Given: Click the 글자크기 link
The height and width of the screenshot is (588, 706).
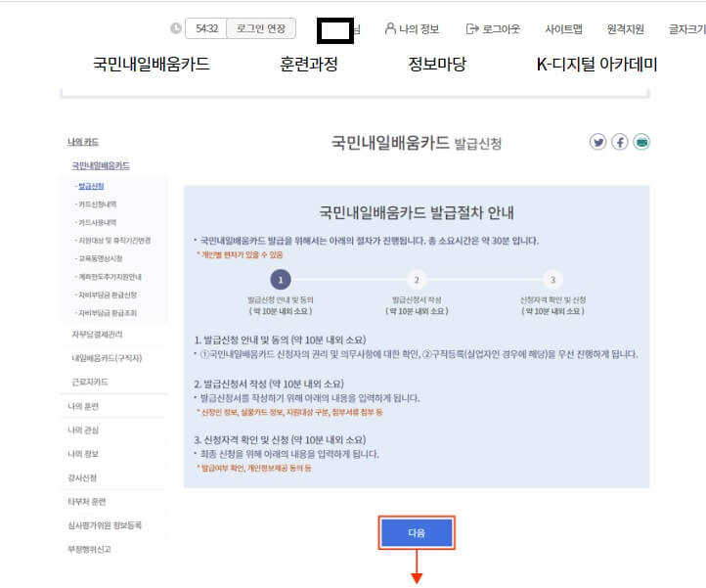Looking at the screenshot, I should pyautogui.click(x=687, y=28).
